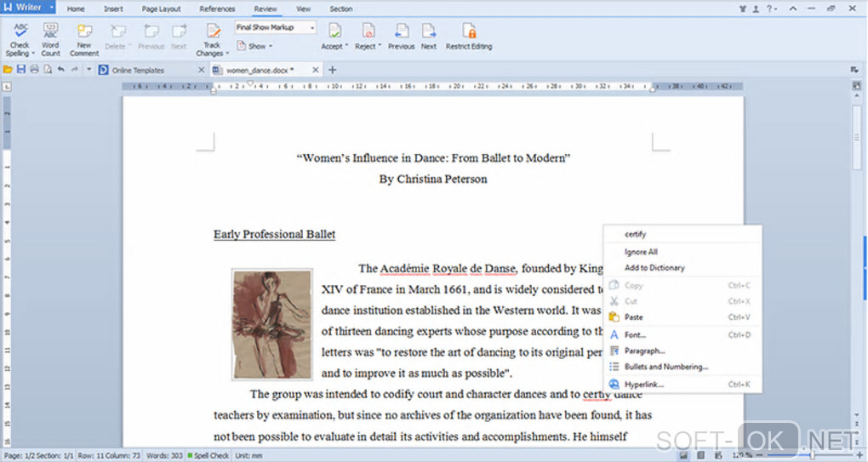This screenshot has width=868, height=462.
Task: Select the 'certify' spelling suggestion
Action: coord(636,234)
